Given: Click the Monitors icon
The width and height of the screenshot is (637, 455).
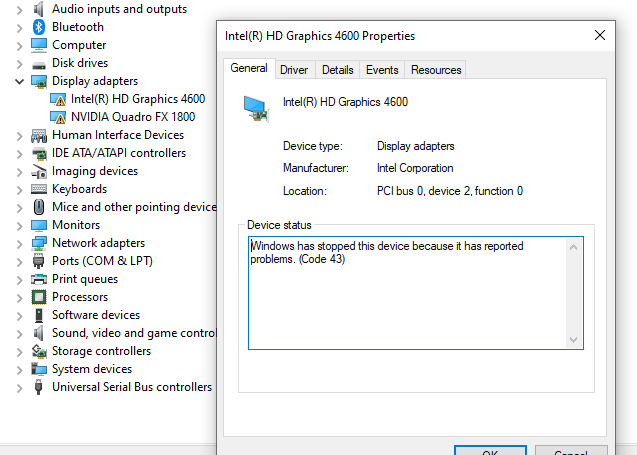Looking at the screenshot, I should pyautogui.click(x=39, y=225).
